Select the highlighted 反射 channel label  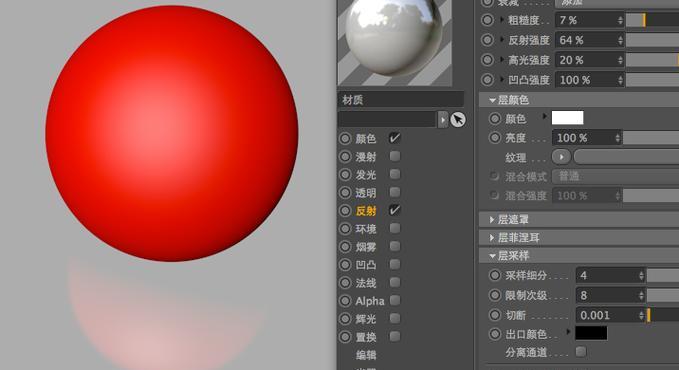coord(365,211)
